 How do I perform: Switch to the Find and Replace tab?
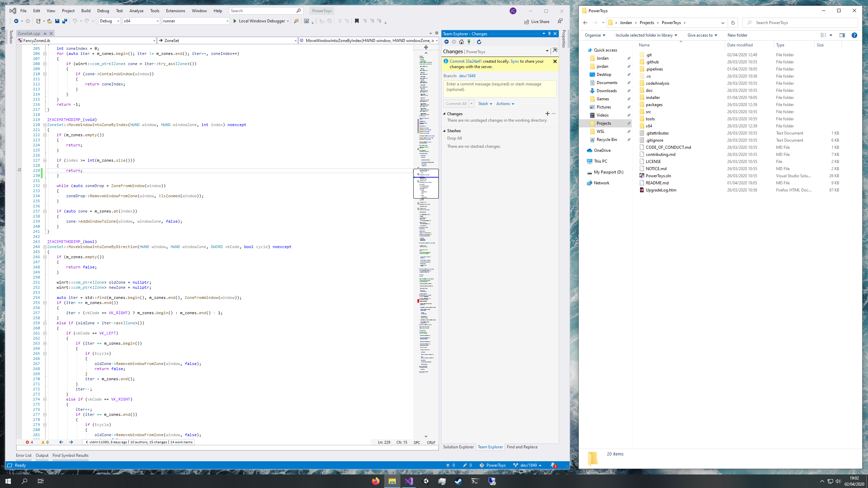click(522, 447)
